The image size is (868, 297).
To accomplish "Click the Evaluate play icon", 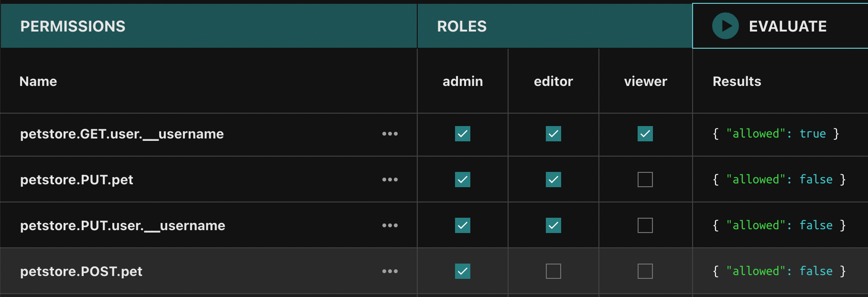I will pos(725,26).
